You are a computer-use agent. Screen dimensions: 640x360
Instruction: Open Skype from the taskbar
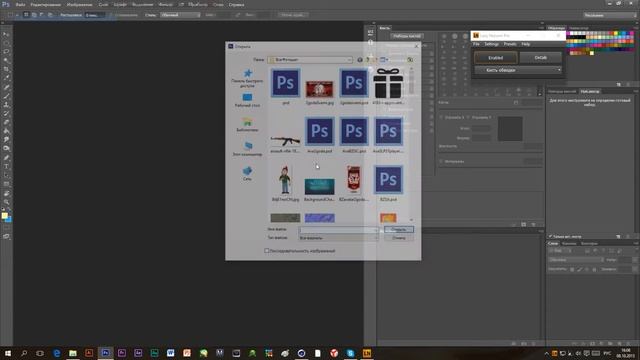350,353
